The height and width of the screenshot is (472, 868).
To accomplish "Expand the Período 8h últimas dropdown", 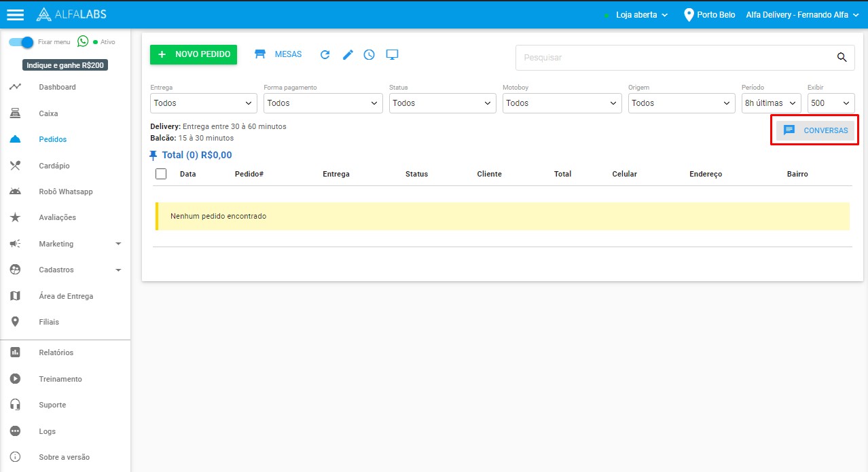I will click(771, 103).
